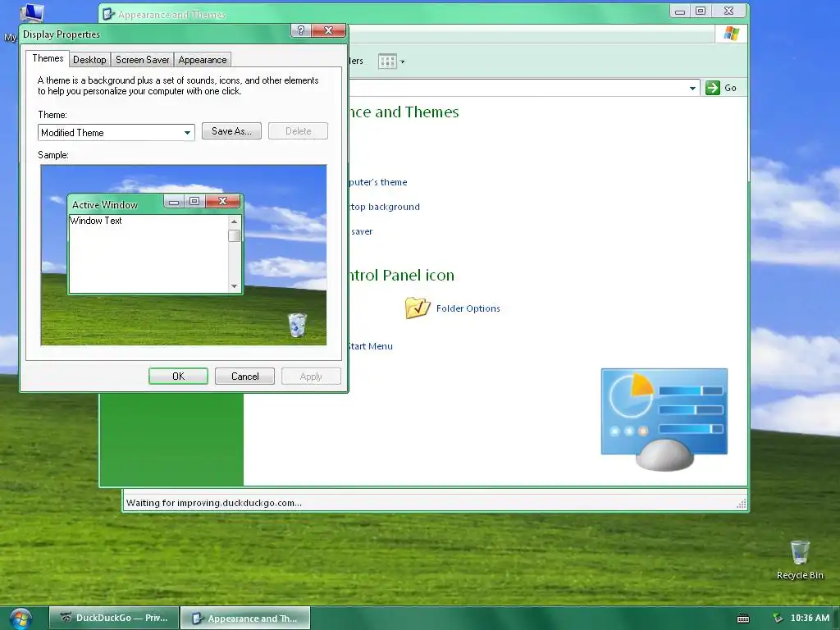Expand the address bar dropdown arrow
The height and width of the screenshot is (630, 840).
tap(692, 88)
